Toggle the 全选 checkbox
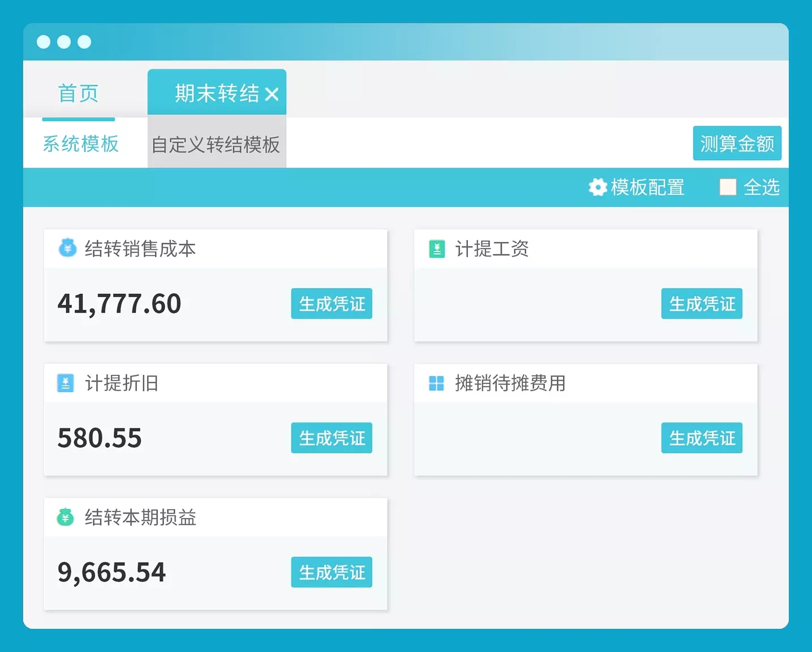 click(728, 187)
